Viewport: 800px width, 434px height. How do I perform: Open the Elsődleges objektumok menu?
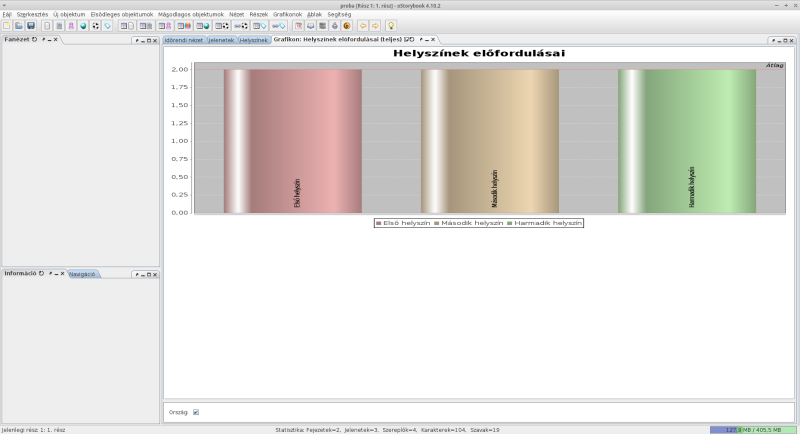coord(121,14)
